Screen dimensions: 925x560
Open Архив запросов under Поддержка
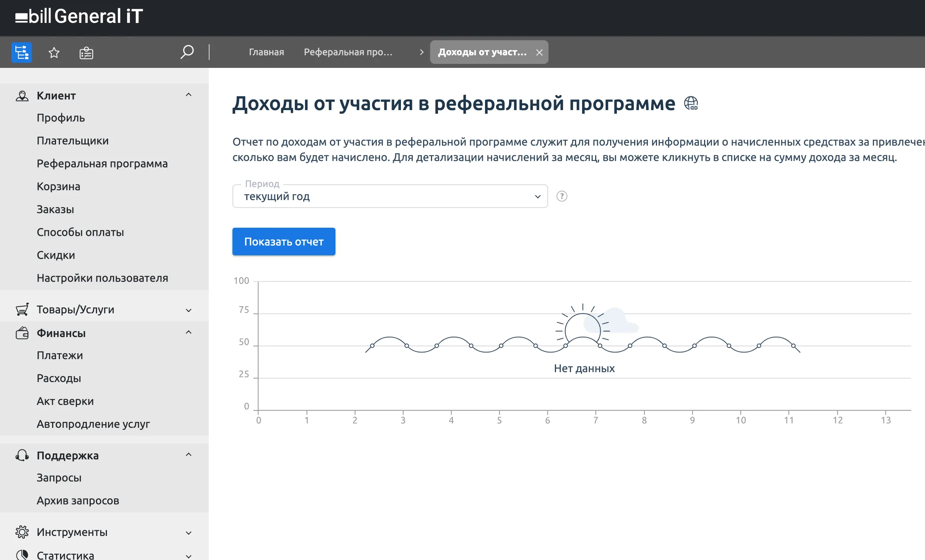point(78,500)
